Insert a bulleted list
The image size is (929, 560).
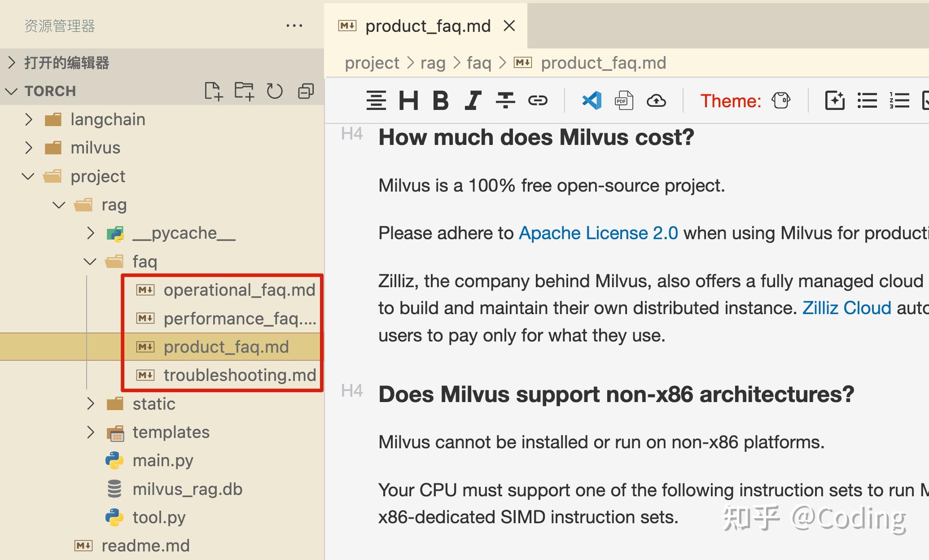867,100
